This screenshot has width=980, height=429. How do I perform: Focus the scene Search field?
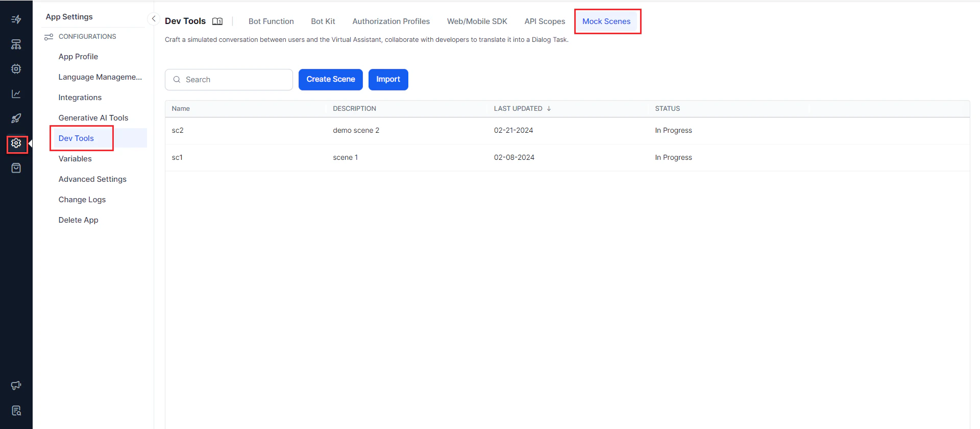tap(229, 80)
